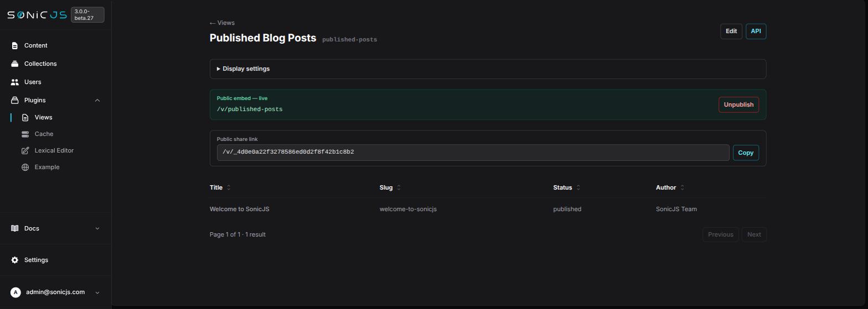Screen dimensions: 868x309
Task: Click the Docs book icon
Action: pos(15,228)
